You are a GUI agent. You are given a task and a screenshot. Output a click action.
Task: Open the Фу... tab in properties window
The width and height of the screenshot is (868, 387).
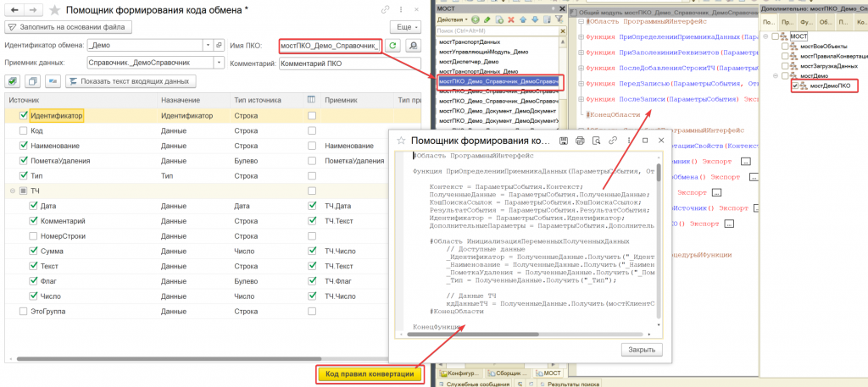806,22
